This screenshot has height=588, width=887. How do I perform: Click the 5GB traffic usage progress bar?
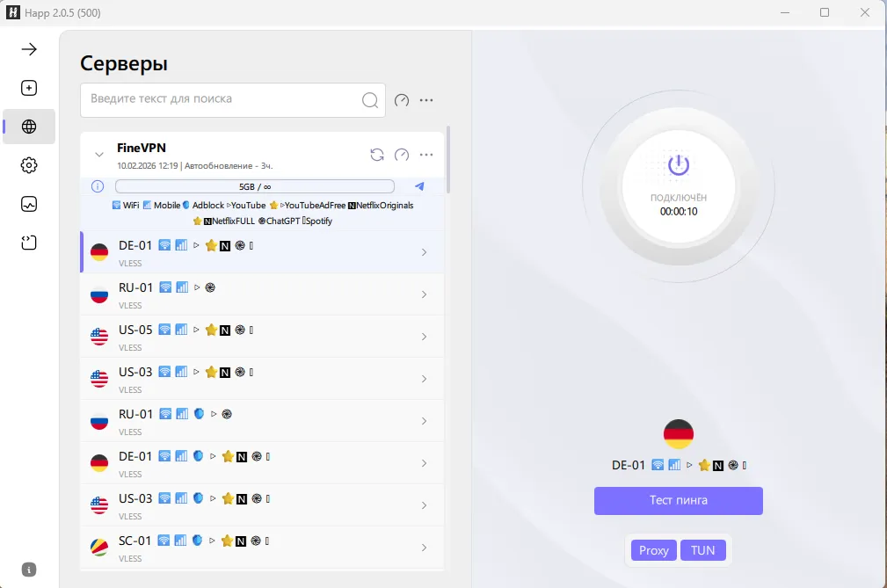pos(254,186)
